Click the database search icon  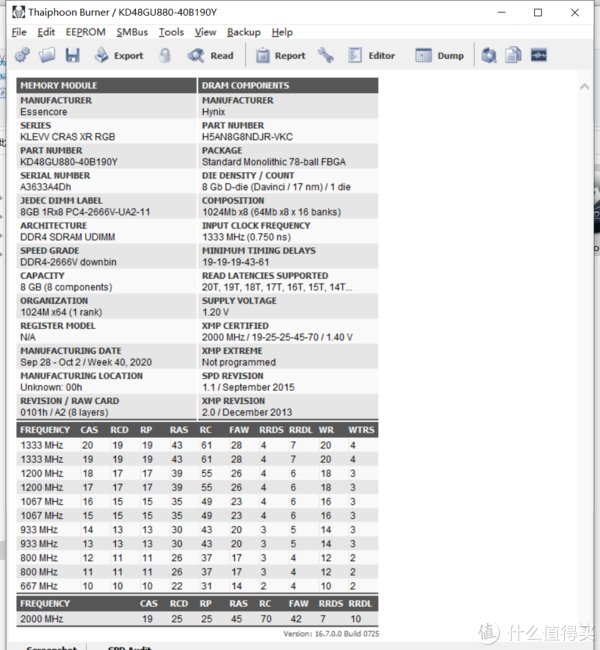(x=489, y=55)
